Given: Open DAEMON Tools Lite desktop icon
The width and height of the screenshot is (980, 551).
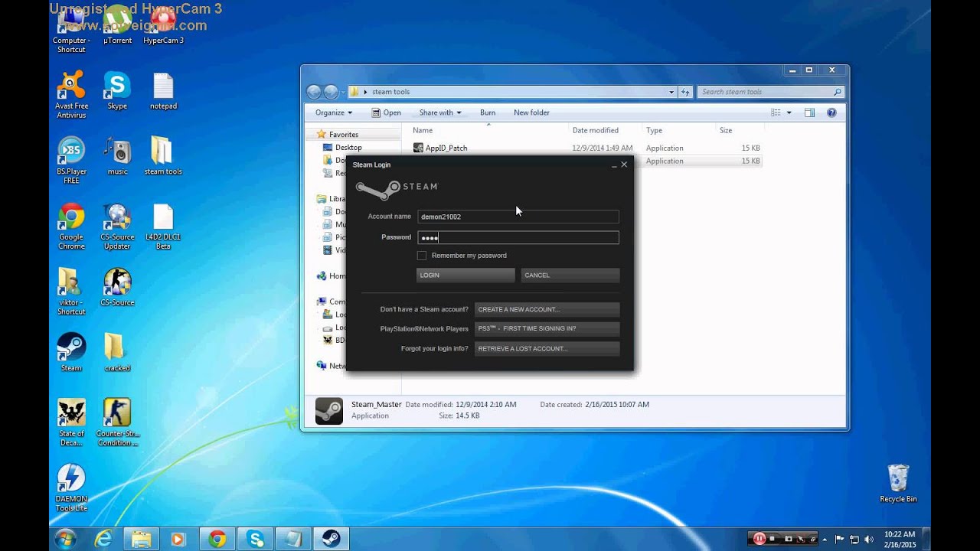Looking at the screenshot, I should 71,488.
